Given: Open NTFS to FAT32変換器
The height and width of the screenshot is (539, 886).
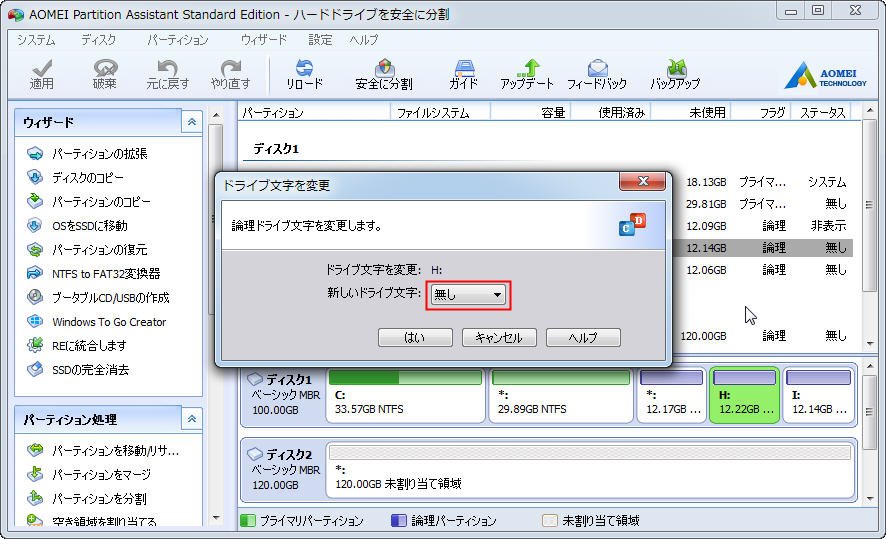Looking at the screenshot, I should coord(94,273).
